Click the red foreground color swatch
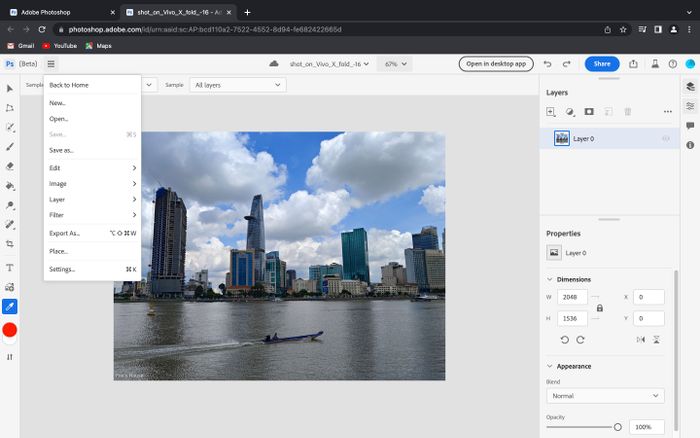700x438 pixels. coord(10,330)
